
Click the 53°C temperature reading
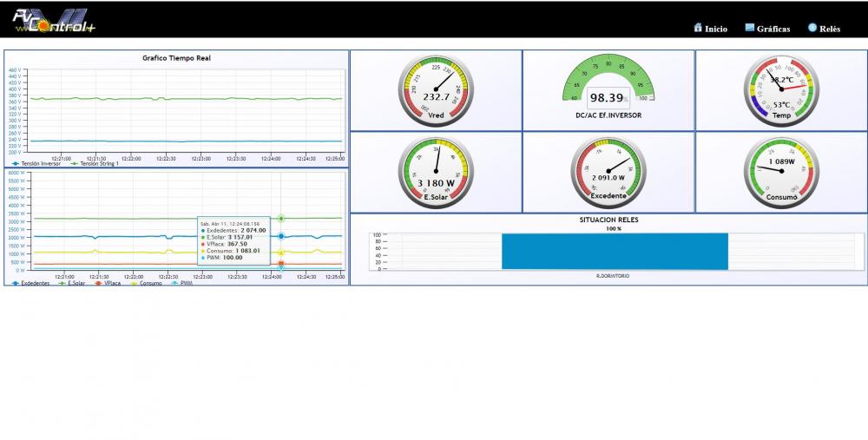[782, 105]
